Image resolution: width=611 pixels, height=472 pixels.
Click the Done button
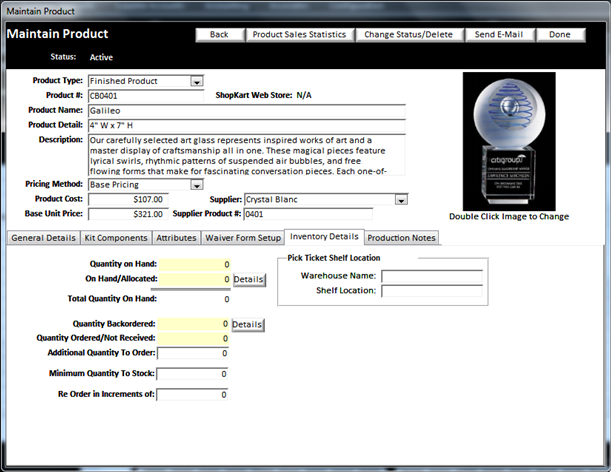tap(560, 35)
